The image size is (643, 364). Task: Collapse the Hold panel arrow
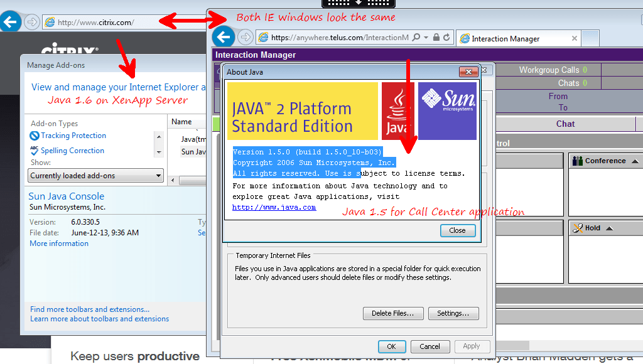tap(609, 228)
